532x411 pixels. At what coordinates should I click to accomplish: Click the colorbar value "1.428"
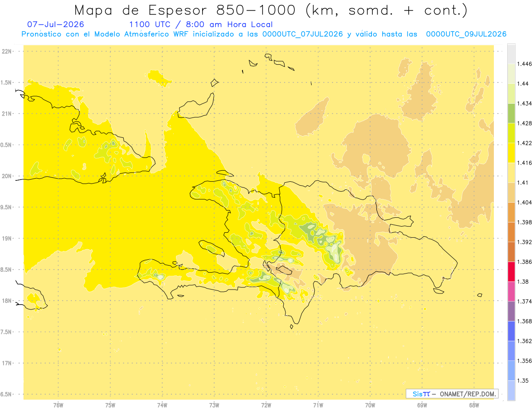[524, 123]
